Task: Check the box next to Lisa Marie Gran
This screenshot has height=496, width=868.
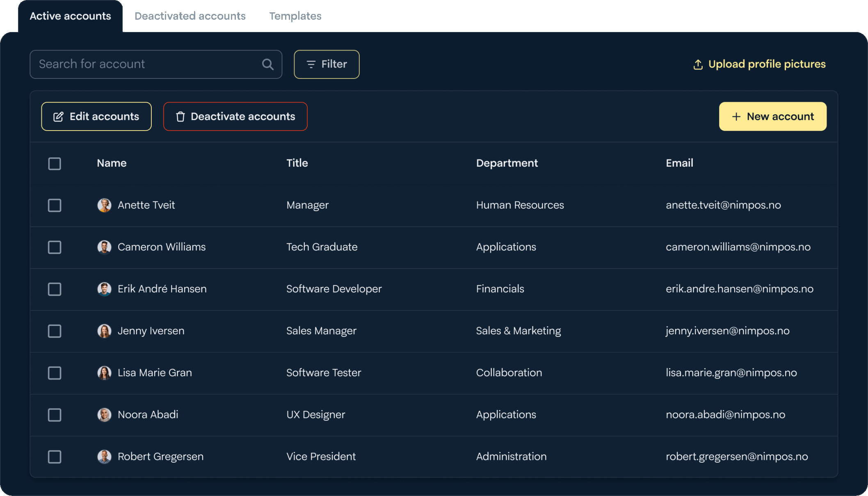Action: pyautogui.click(x=55, y=373)
